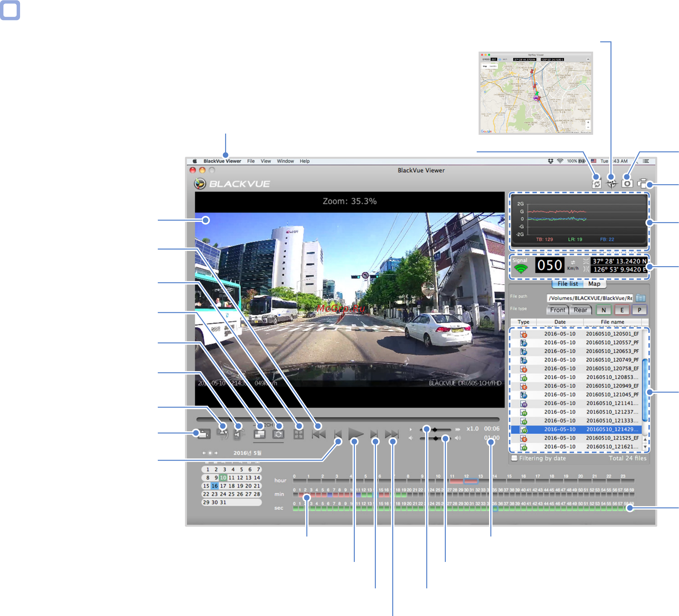Click the SD card refresh icon
This screenshot has width=679, height=616.
[x=597, y=183]
